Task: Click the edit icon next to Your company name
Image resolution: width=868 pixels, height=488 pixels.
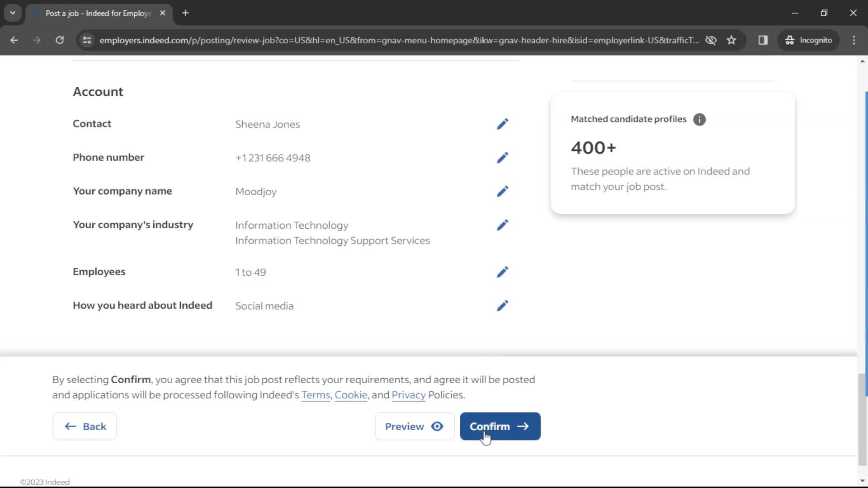Action: coord(503,191)
